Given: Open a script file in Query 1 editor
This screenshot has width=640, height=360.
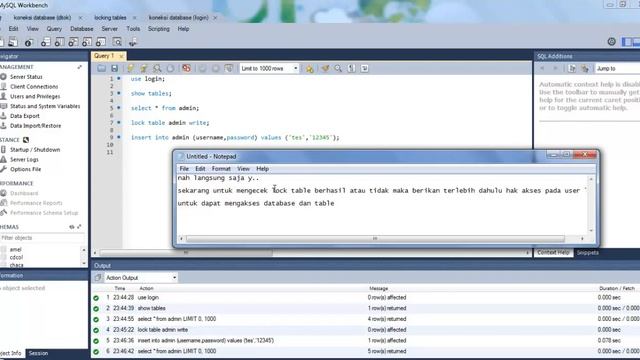Looking at the screenshot, I should point(101,68).
